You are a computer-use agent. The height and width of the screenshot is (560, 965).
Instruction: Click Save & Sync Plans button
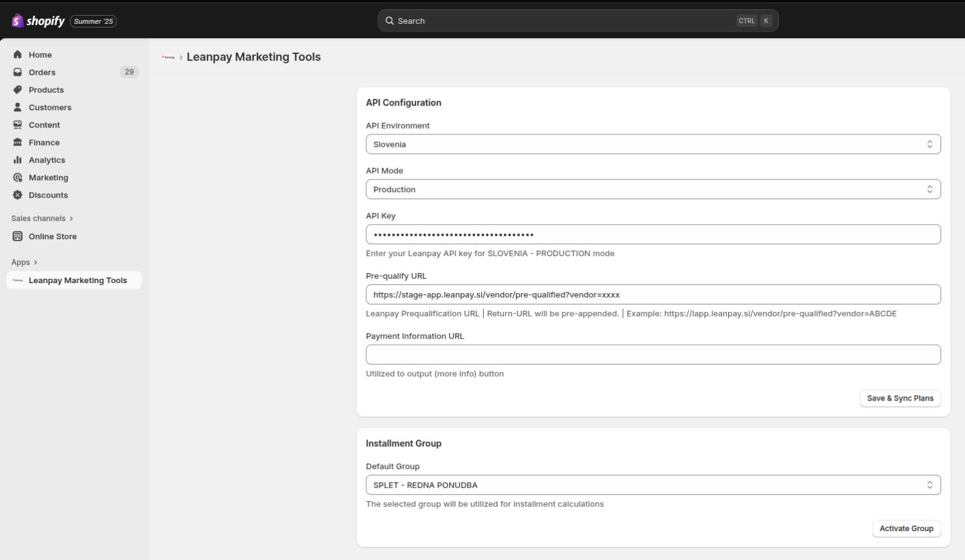(x=900, y=399)
